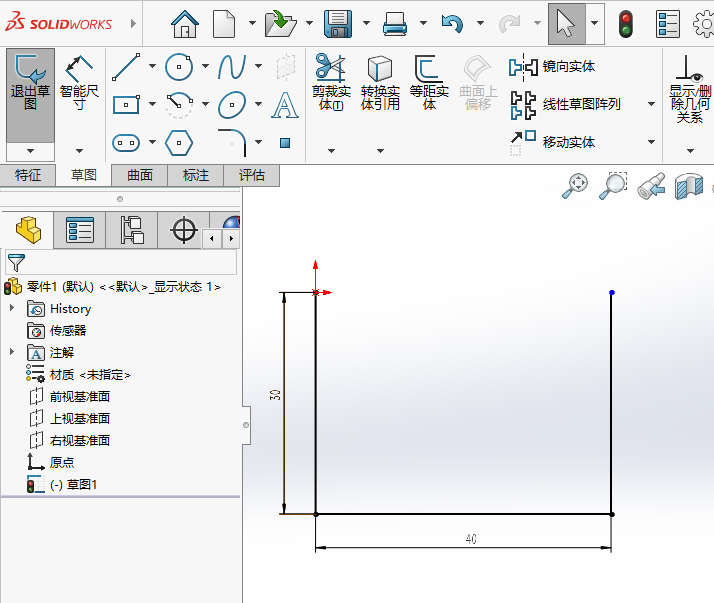Screen dimensions: 714x603
Task: Open an existing file via the folder icon
Action: coord(280,24)
